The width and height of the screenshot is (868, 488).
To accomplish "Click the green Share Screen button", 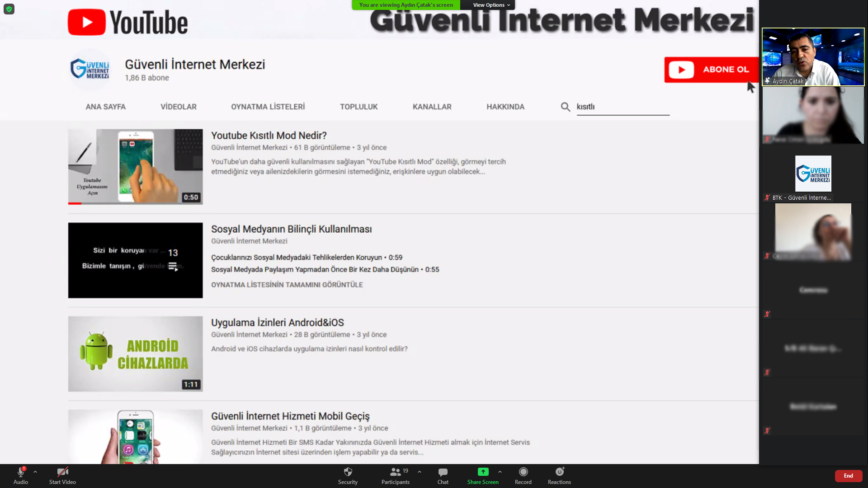I will pyautogui.click(x=483, y=476).
